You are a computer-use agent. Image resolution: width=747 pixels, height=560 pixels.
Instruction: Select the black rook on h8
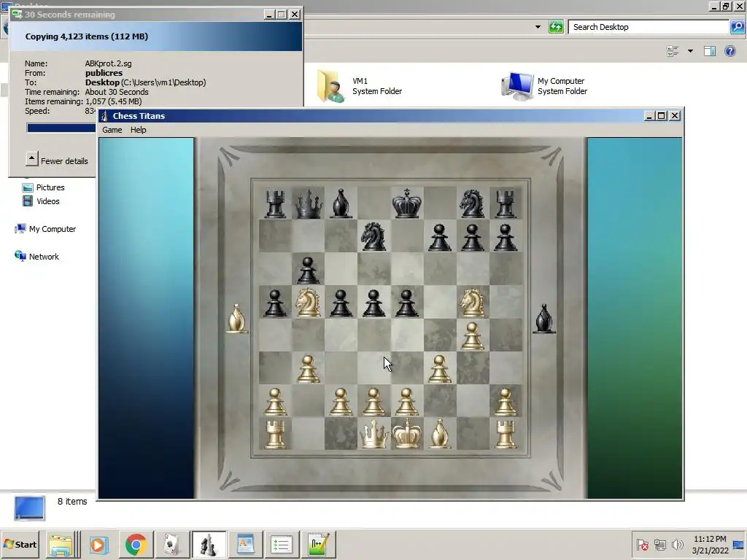[x=505, y=203]
